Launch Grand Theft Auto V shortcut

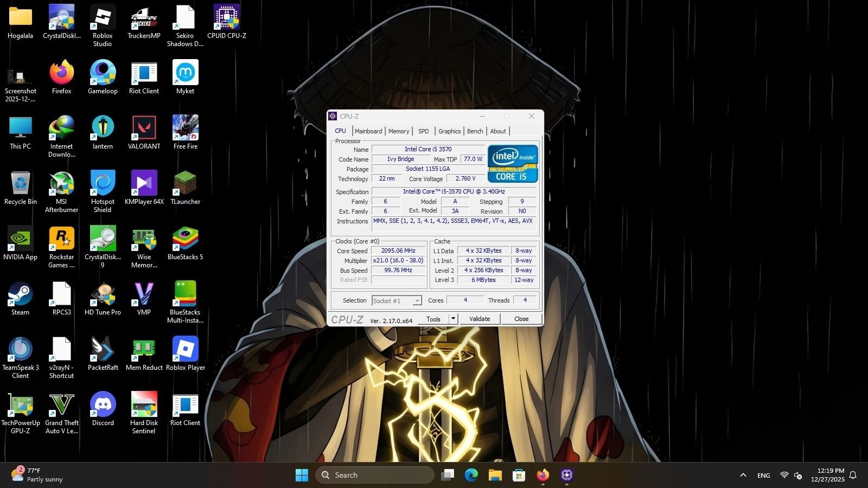(x=61, y=413)
